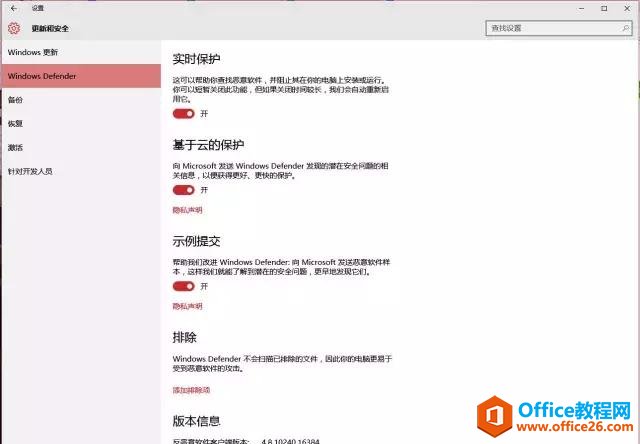Open 隐私声明 link under 基于云的保护
This screenshot has width=640, height=444.
187,210
